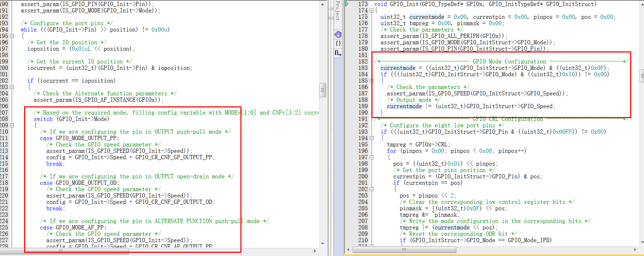Click 'Configure the eight low port pins' comment
Viewport: 644px width, 256px height.
[x=443, y=126]
